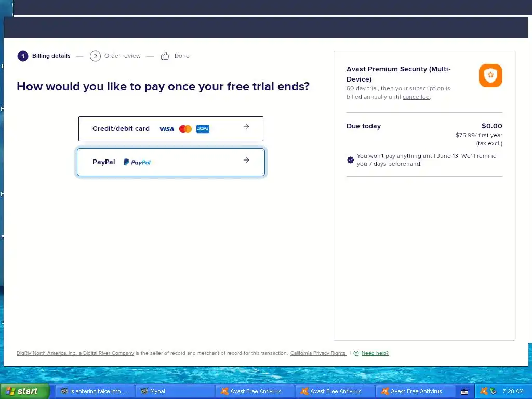Select the Billing details step label
The image size is (532, 399).
pyautogui.click(x=51, y=56)
